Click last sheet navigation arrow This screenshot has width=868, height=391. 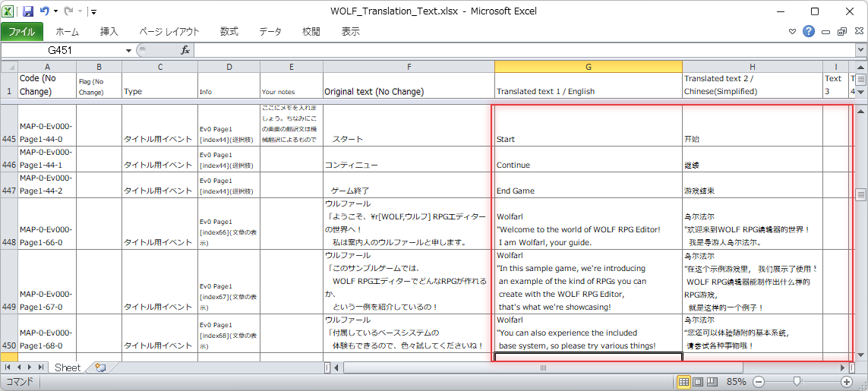tap(41, 367)
